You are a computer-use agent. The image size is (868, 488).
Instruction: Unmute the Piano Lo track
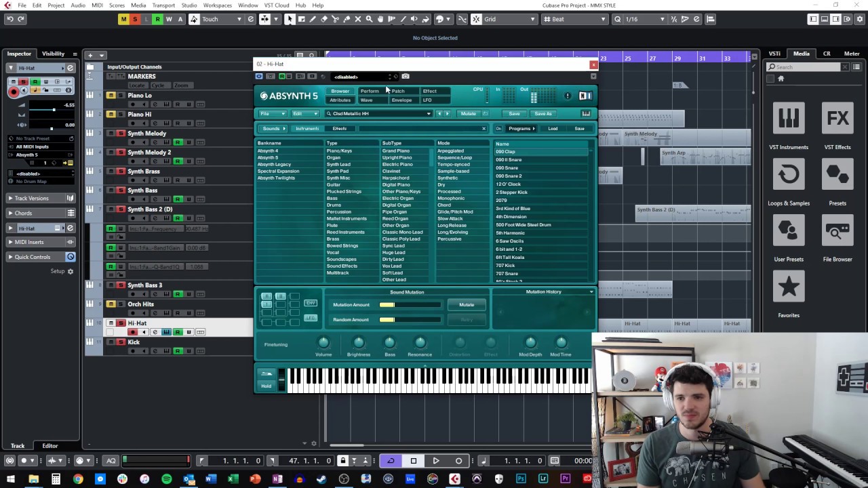tap(111, 96)
